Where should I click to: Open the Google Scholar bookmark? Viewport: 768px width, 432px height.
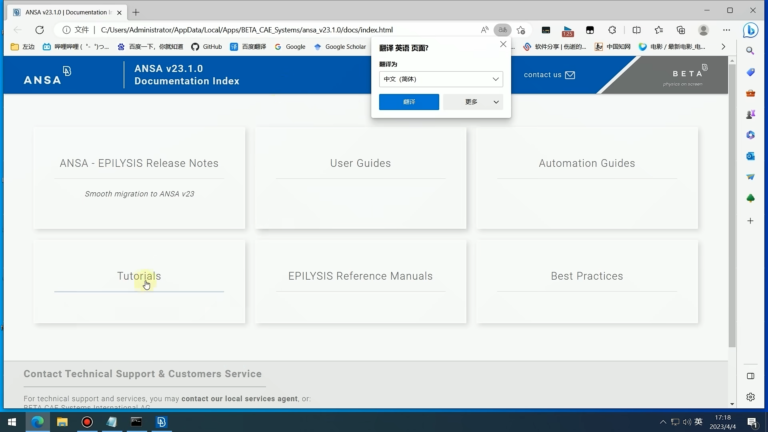coord(340,47)
